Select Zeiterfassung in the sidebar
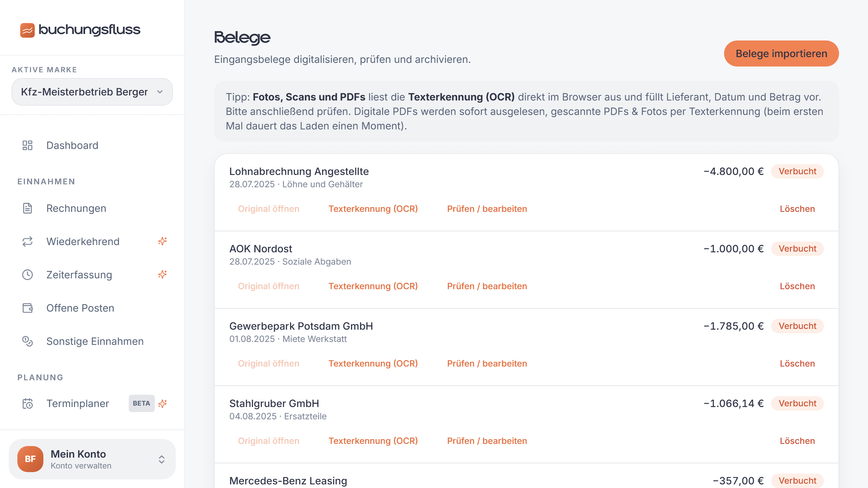 [79, 275]
